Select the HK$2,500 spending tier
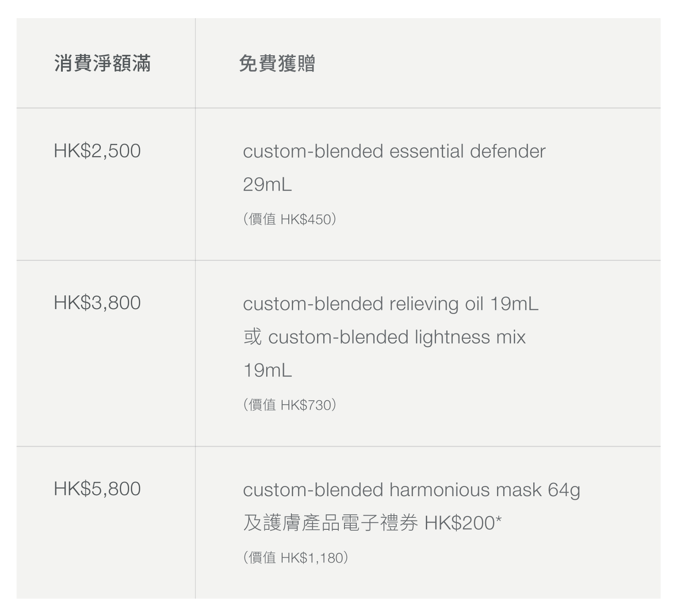This screenshot has width=677, height=616. coord(97,151)
